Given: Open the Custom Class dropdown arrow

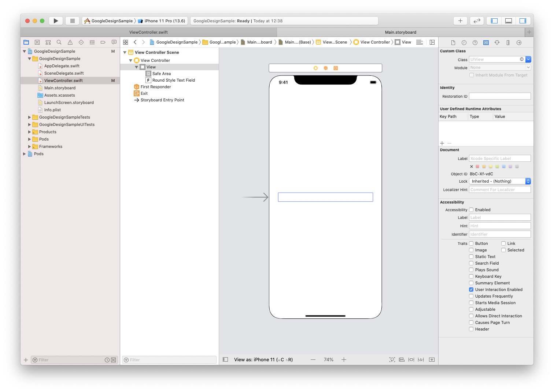Looking at the screenshot, I should click(528, 59).
